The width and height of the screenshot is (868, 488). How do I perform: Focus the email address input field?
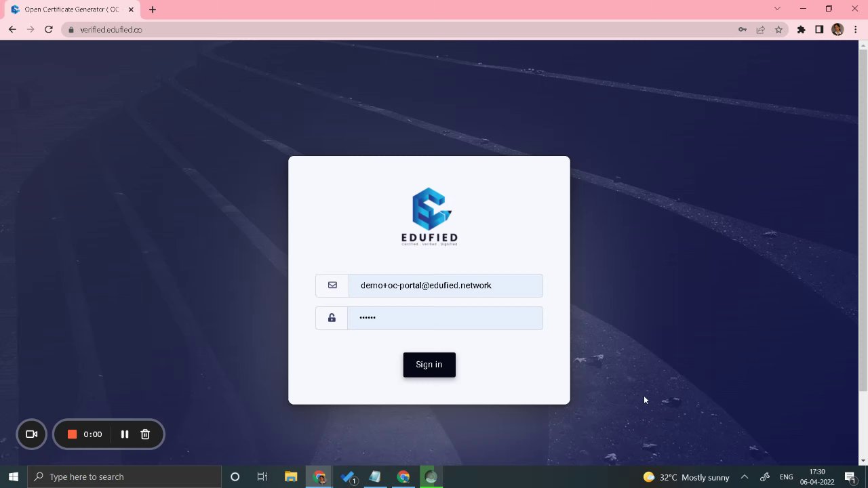tap(446, 285)
